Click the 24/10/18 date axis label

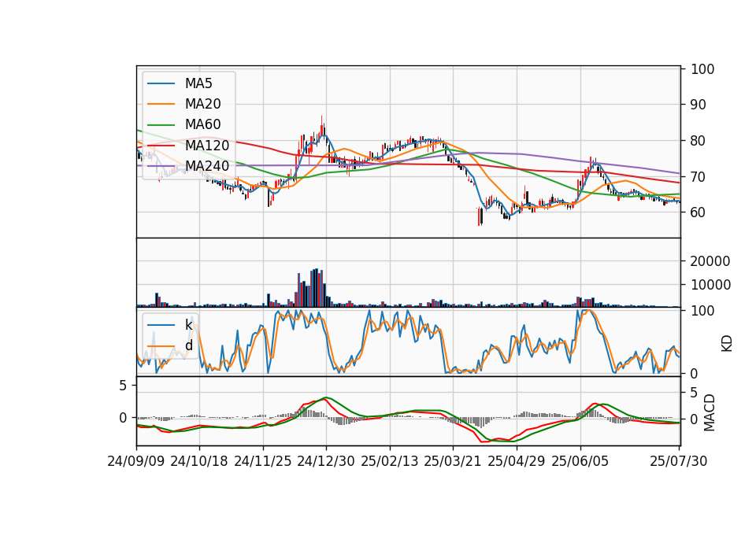(199, 461)
